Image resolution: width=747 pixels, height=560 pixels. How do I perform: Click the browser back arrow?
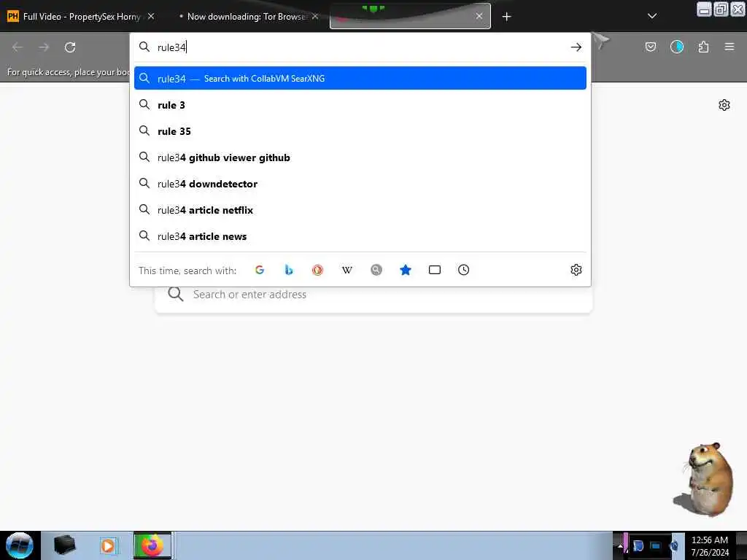18,47
